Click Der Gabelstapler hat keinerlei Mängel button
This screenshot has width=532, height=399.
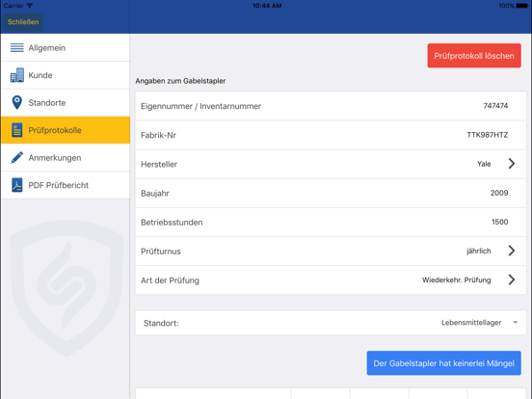[443, 363]
